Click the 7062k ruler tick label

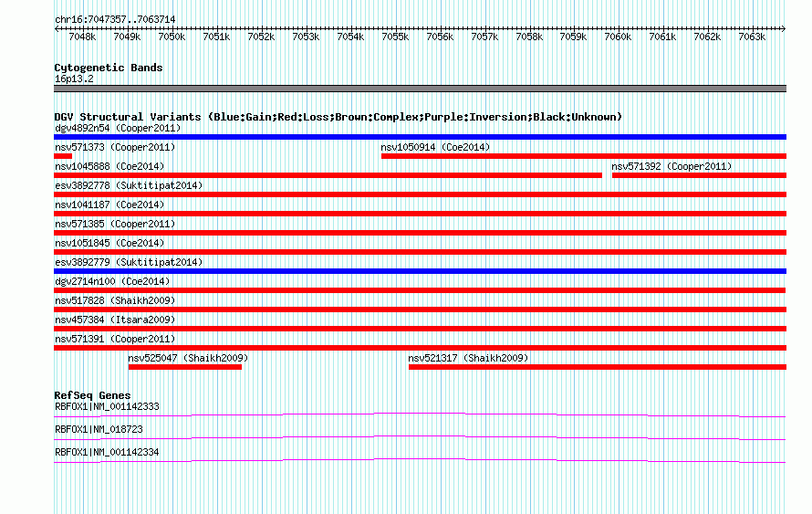(707, 37)
